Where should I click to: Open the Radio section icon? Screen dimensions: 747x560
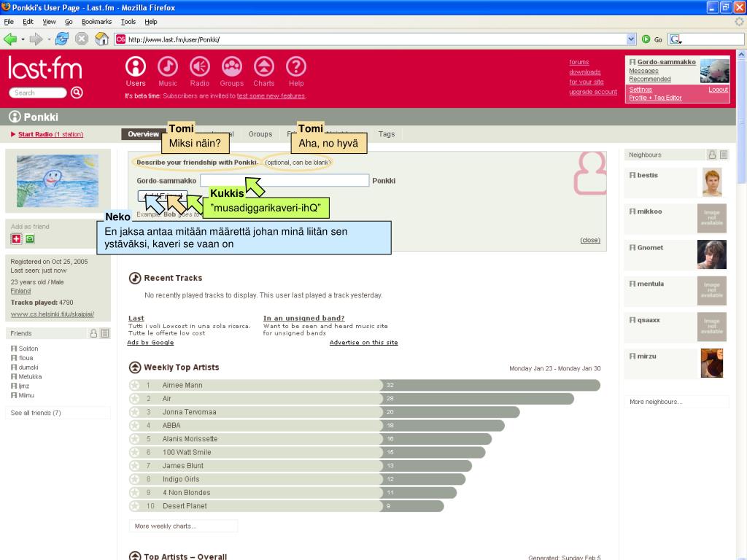tap(200, 66)
